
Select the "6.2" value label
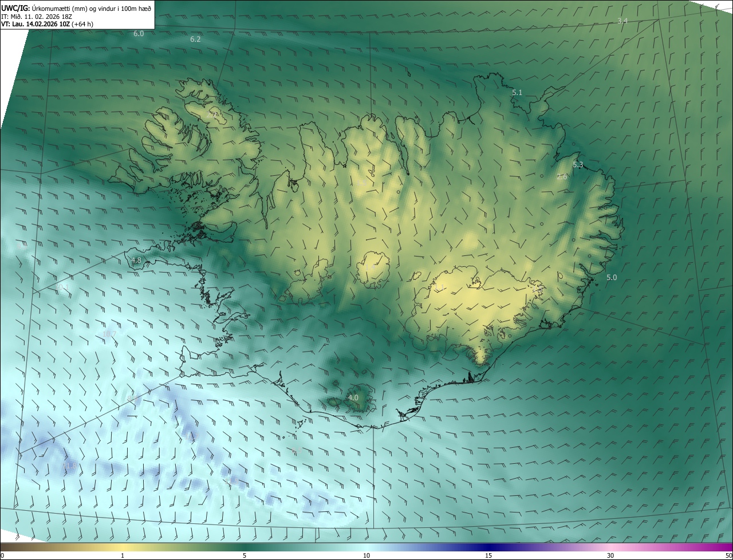(195, 40)
